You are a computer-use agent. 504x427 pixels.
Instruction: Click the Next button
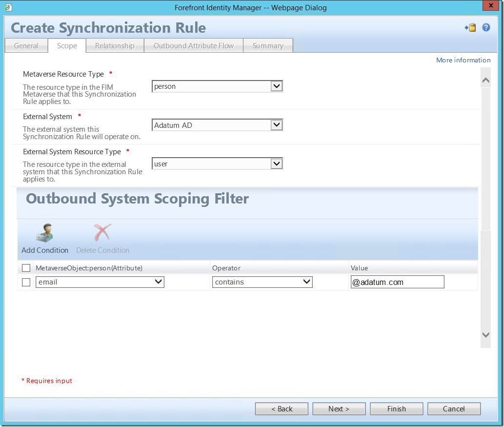coord(339,408)
